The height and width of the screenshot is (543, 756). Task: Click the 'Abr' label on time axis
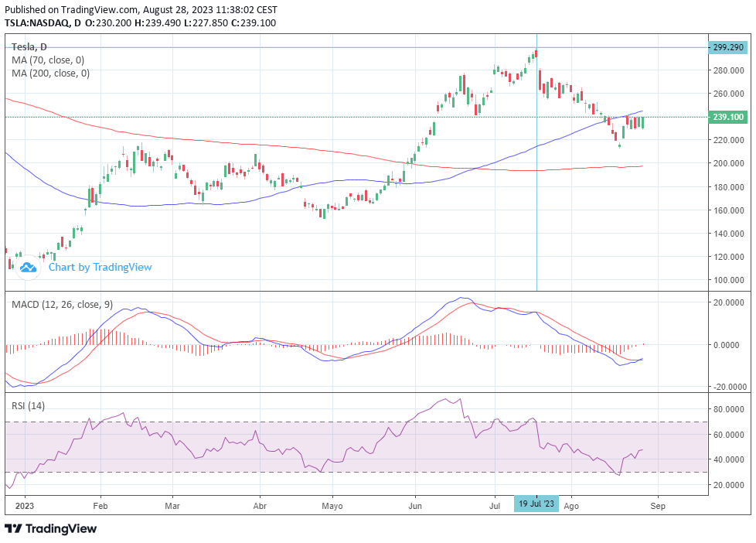click(x=260, y=506)
